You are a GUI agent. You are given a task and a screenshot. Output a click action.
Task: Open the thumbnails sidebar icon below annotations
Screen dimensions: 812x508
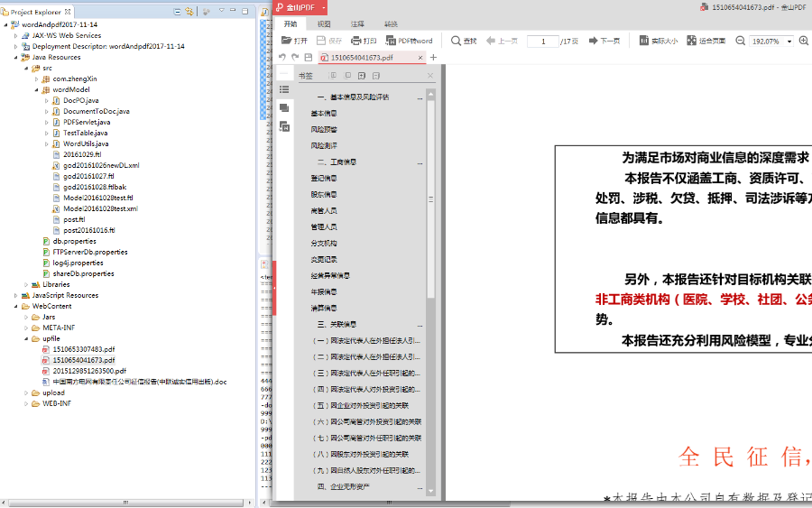click(x=284, y=126)
